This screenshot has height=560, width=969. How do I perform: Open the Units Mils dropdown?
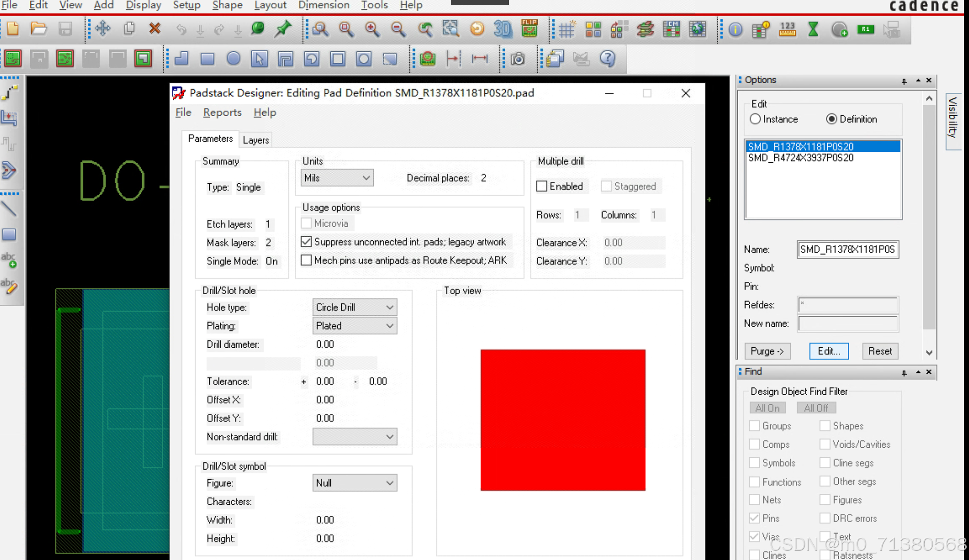pyautogui.click(x=337, y=178)
